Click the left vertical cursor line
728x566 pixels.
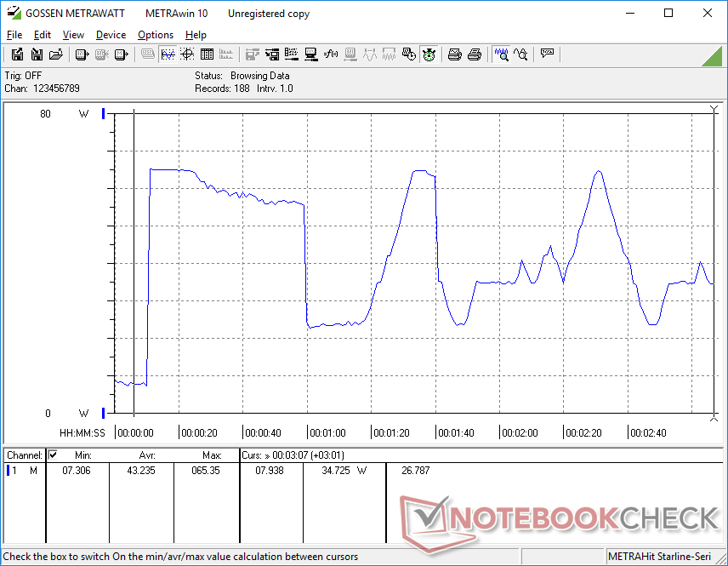click(134, 262)
